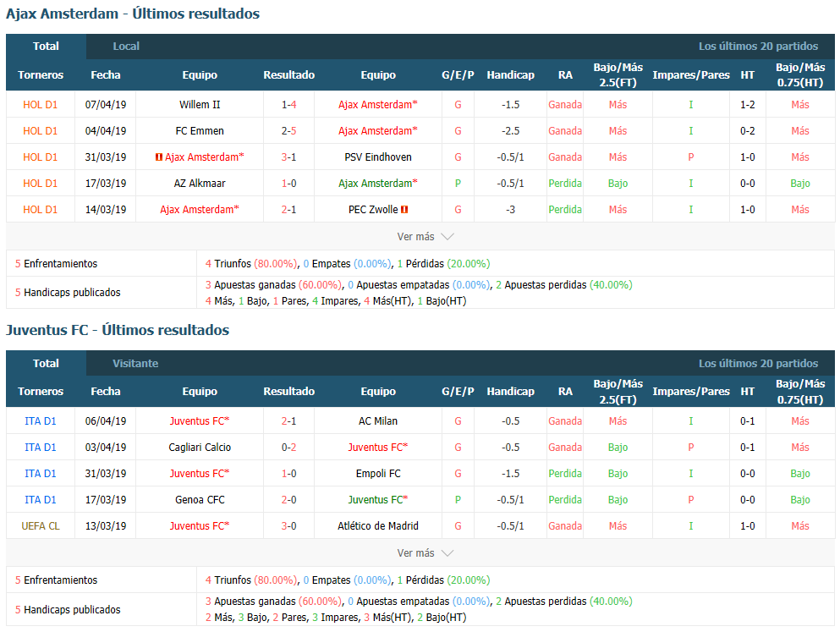Screen dimensions: 840x632
Task: Open the 2-0 result of Genoa CFC match
Action: pyautogui.click(x=288, y=500)
